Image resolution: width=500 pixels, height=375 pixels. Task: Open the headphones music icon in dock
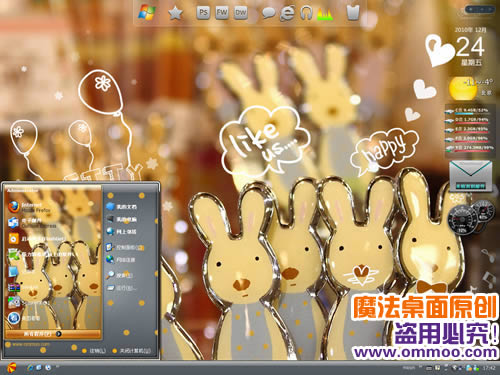(306, 13)
